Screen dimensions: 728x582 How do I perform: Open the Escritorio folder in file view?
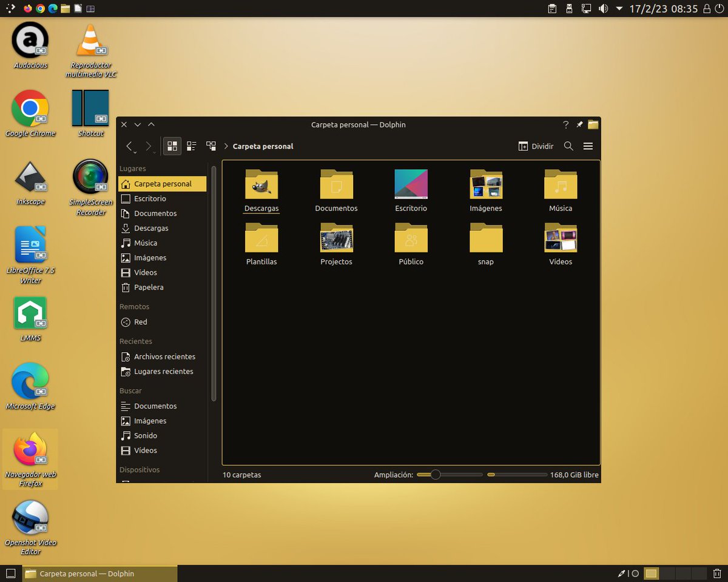pyautogui.click(x=411, y=191)
